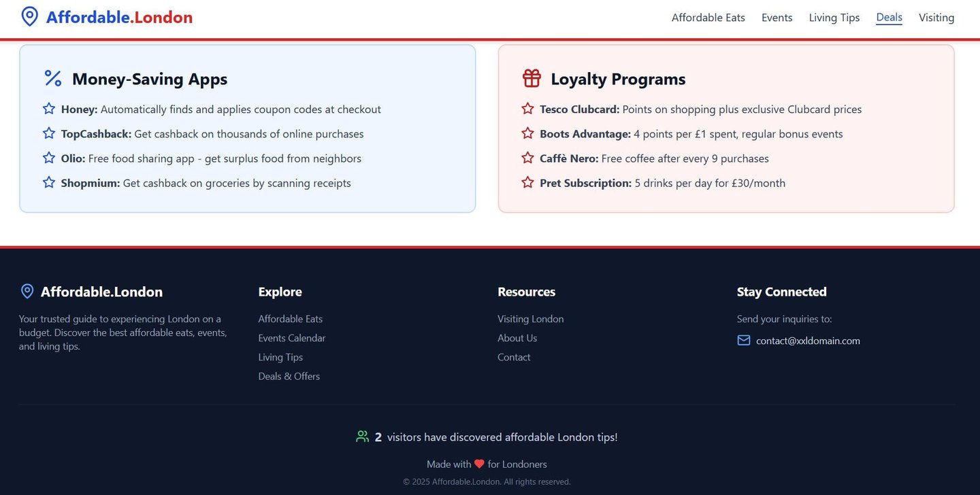Screen dimensions: 980x495
Task: Follow the Deals & Offers footer link
Action: coord(289,376)
